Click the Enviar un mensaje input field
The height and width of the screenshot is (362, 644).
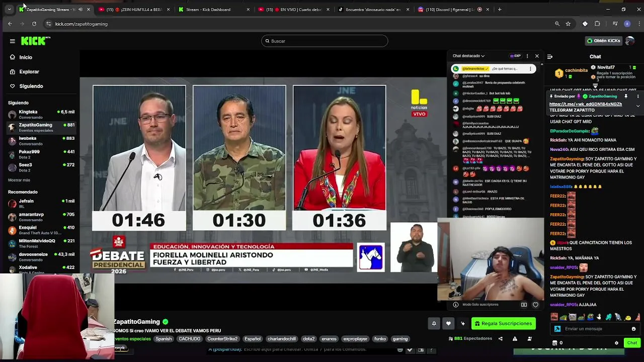(594, 329)
